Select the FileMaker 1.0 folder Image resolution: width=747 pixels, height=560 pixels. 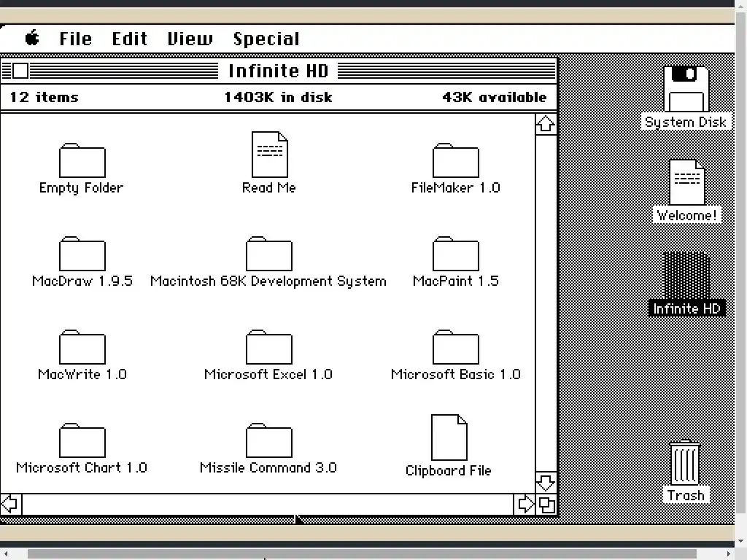click(x=455, y=160)
